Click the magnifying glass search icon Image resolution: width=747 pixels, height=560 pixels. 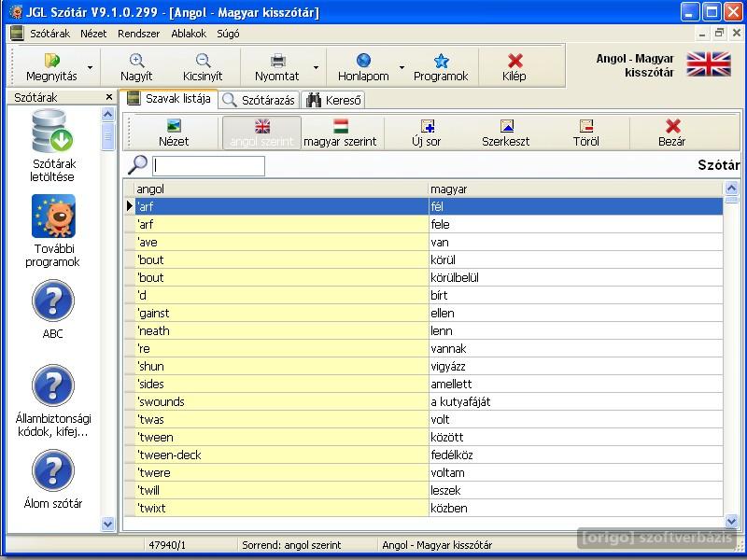pos(137,165)
